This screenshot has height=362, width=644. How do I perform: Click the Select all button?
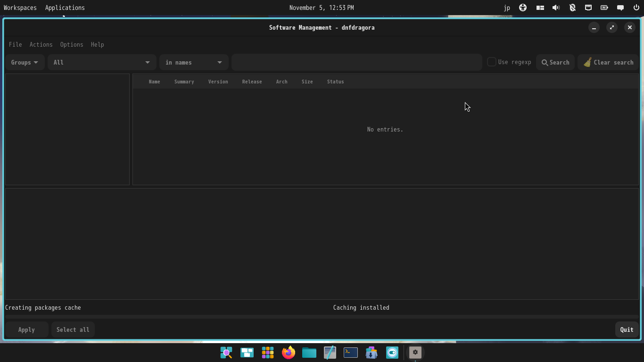73,329
